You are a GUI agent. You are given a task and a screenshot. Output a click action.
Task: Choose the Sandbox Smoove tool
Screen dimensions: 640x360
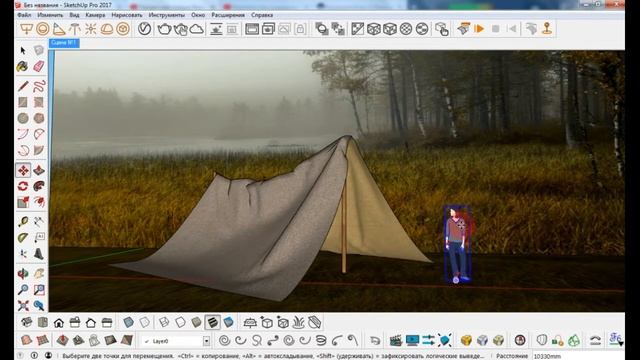62,340
